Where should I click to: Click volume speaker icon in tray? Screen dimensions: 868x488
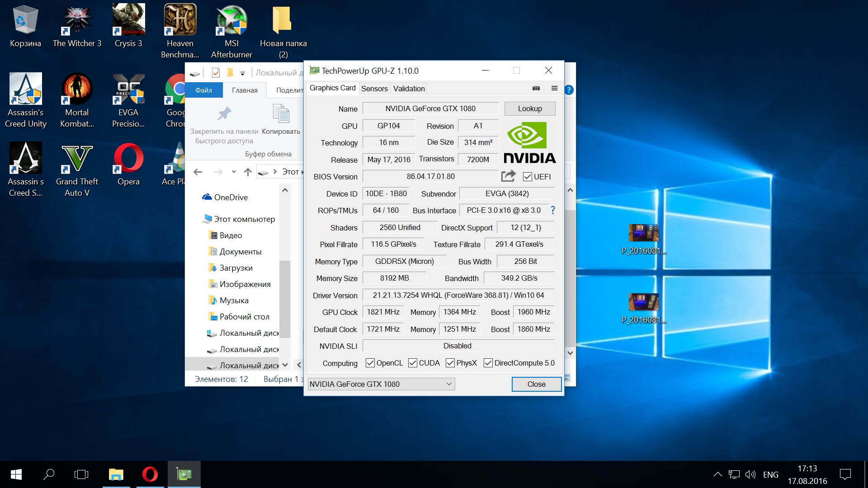coord(750,474)
